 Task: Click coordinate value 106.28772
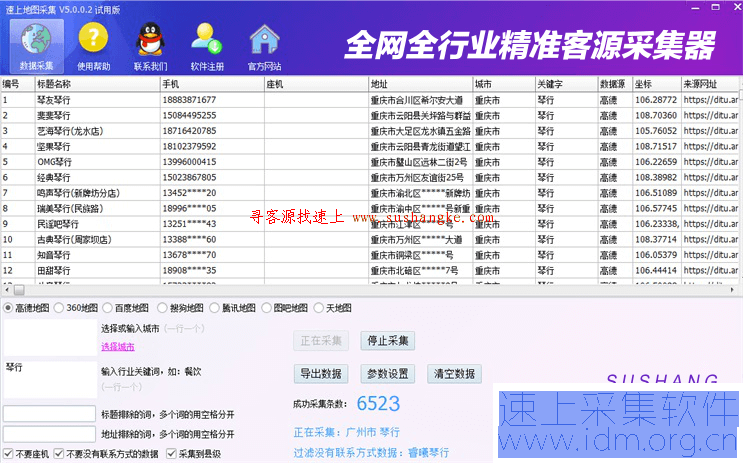coord(656,100)
